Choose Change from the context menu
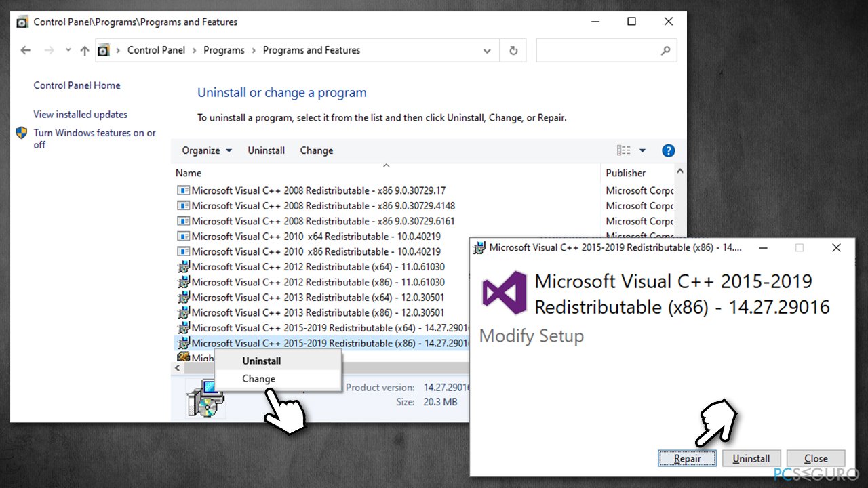This screenshot has height=488, width=868. pos(258,378)
